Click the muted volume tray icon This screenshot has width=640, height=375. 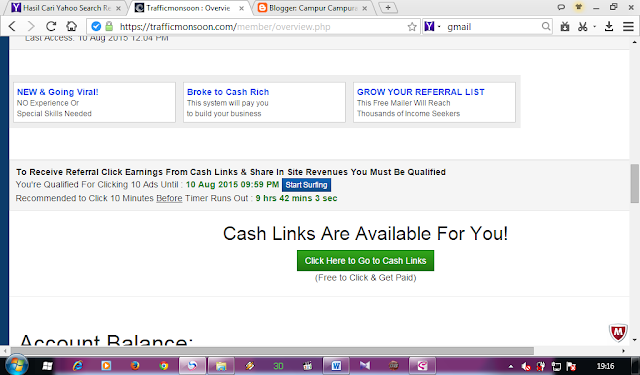coord(526,366)
